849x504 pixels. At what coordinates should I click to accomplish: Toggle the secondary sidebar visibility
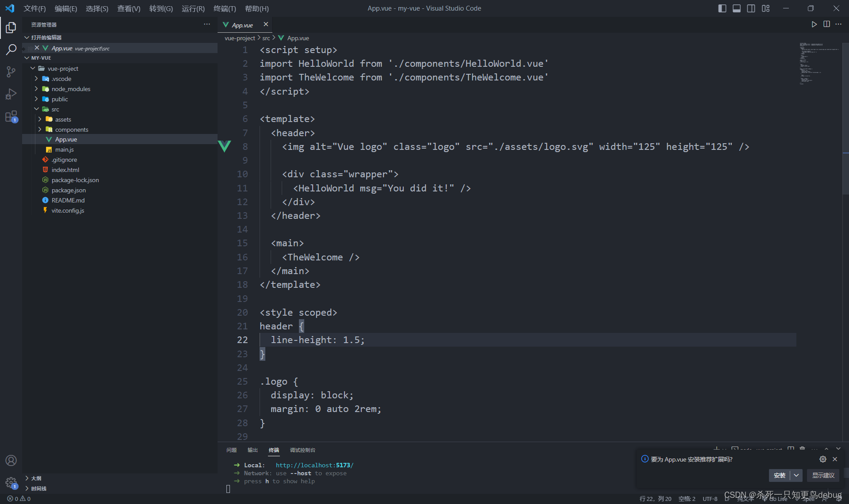pos(751,8)
